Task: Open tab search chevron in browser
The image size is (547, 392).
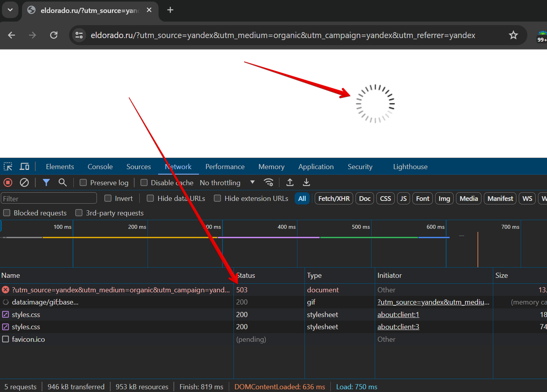Action: click(10, 10)
